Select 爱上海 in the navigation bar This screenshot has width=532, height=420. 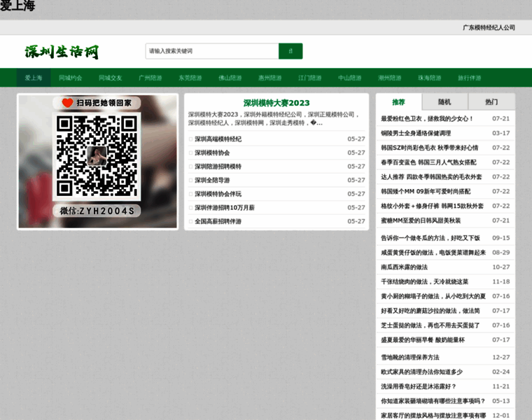(34, 78)
